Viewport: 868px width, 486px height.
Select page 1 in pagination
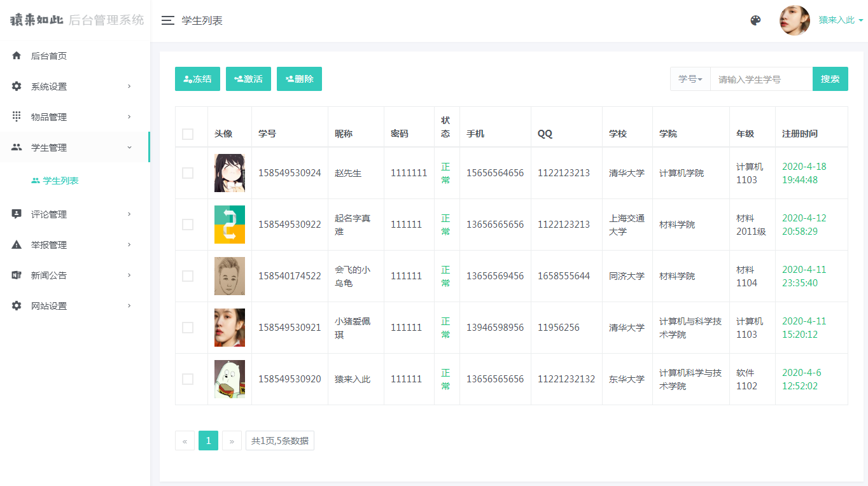tap(208, 441)
